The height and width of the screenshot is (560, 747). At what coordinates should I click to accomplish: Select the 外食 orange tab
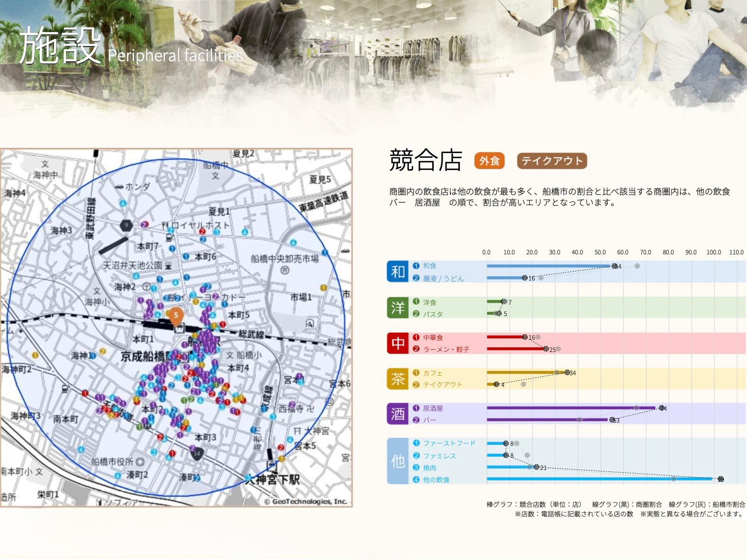click(x=489, y=161)
